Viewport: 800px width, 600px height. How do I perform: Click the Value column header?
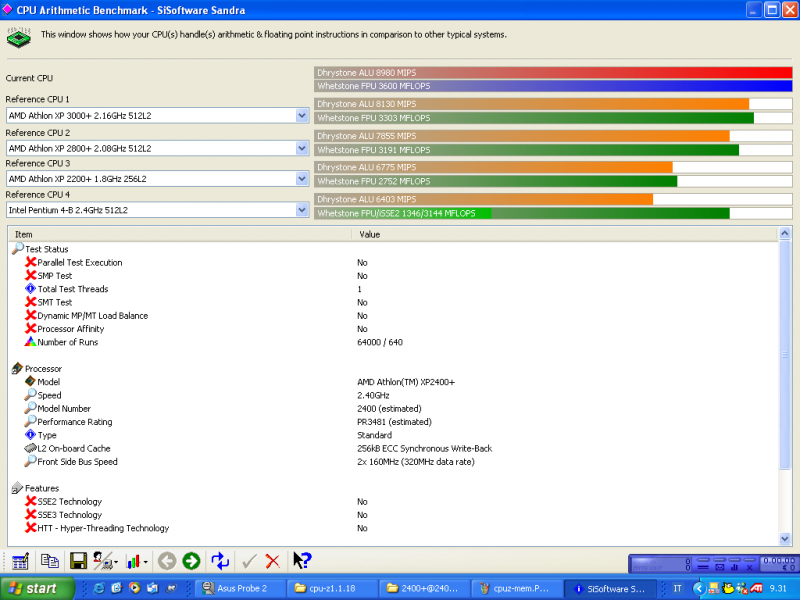pos(564,234)
